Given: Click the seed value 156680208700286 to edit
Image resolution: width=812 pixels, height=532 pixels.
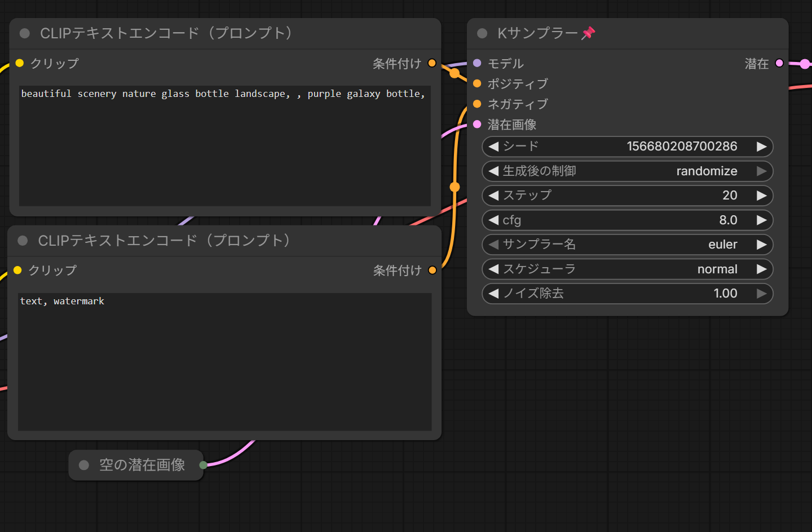Looking at the screenshot, I should click(682, 147).
